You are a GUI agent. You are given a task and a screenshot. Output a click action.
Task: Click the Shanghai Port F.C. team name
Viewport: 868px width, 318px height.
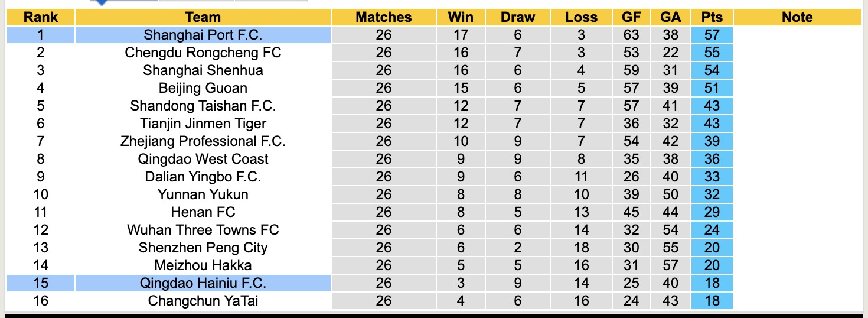203,35
